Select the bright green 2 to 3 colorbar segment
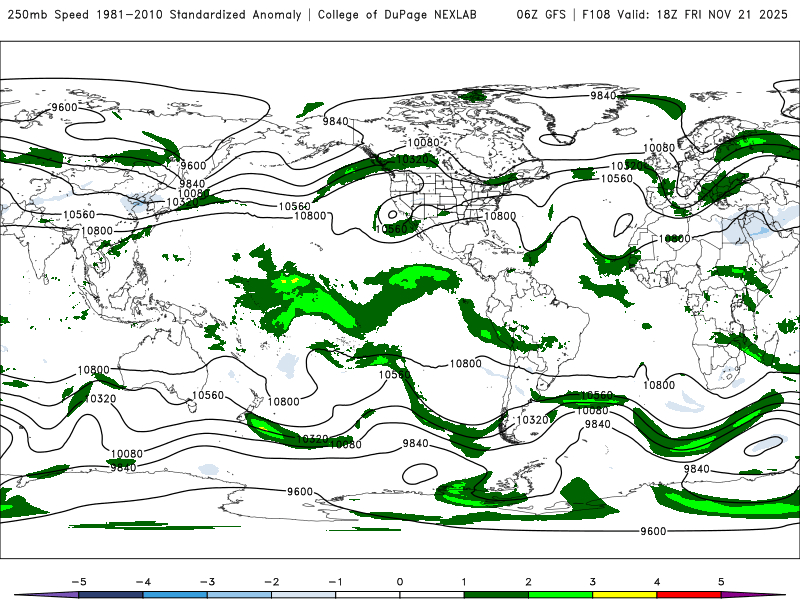 [x=560, y=595]
